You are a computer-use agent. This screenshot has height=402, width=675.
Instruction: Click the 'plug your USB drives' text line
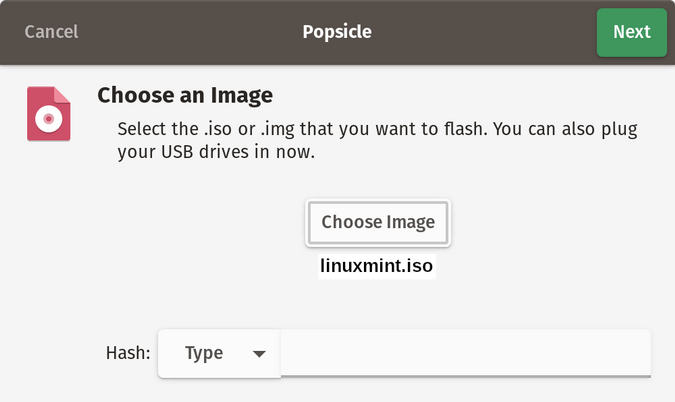point(216,154)
